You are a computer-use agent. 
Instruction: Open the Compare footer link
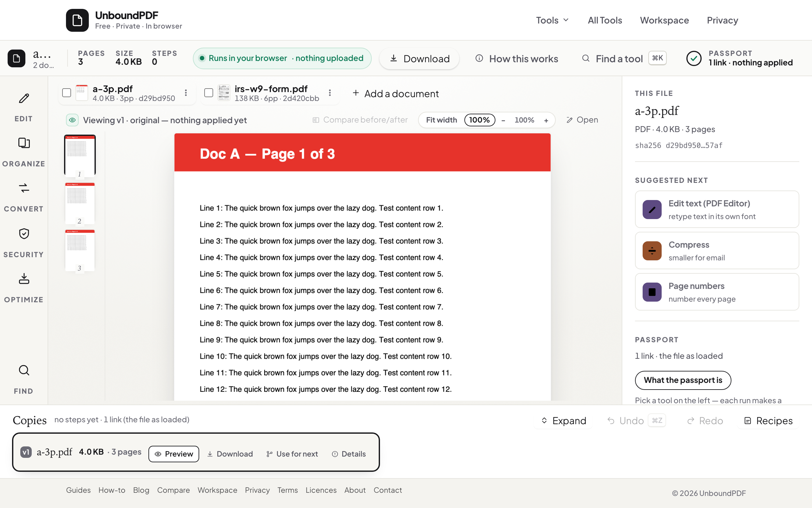pos(174,490)
